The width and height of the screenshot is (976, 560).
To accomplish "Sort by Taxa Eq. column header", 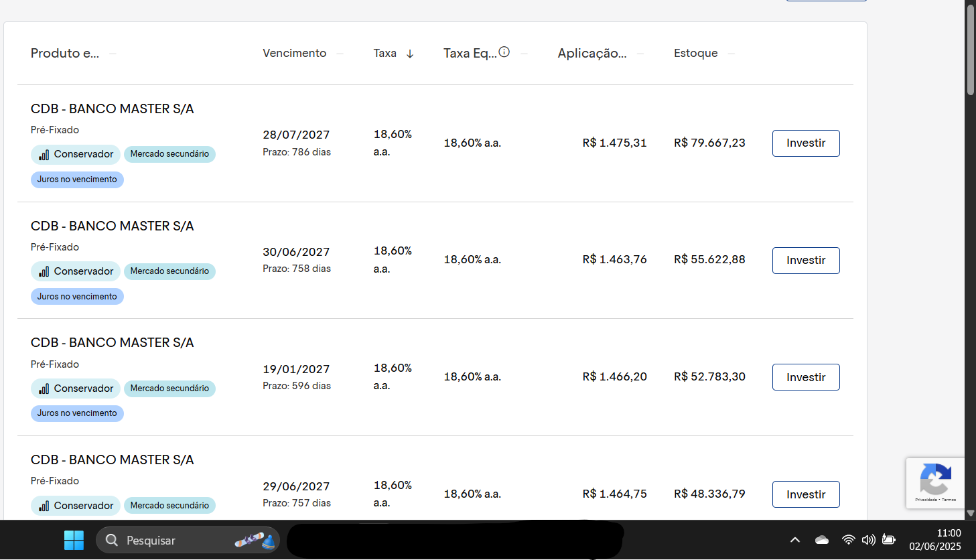I will (470, 54).
